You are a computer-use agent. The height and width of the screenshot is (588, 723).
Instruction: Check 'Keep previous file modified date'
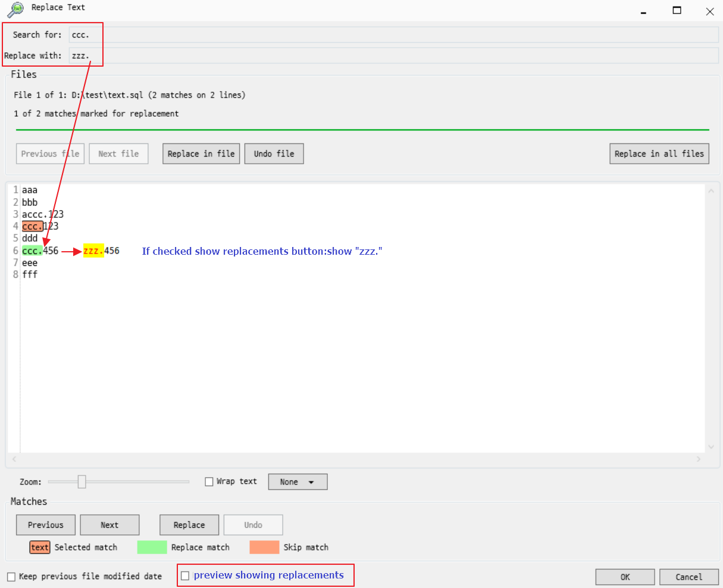coord(12,576)
